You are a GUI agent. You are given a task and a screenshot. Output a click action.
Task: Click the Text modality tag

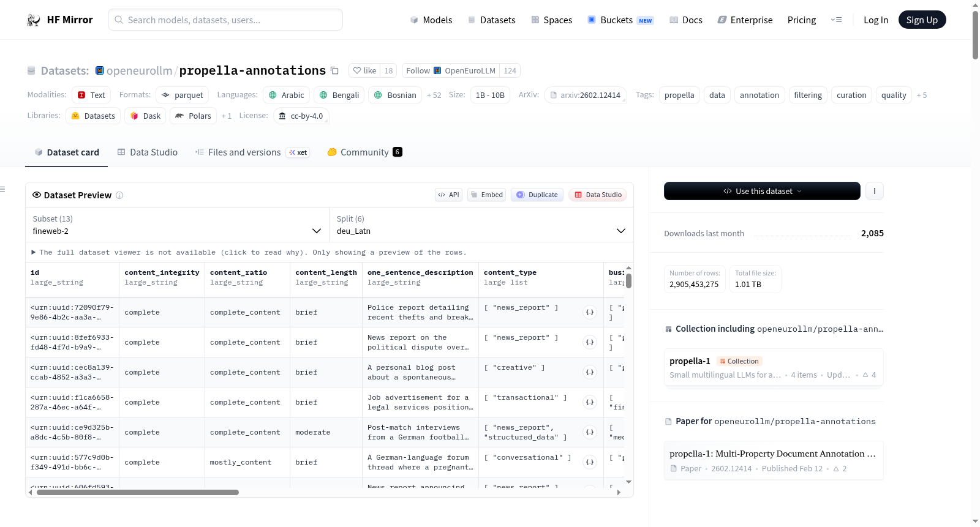pyautogui.click(x=91, y=95)
